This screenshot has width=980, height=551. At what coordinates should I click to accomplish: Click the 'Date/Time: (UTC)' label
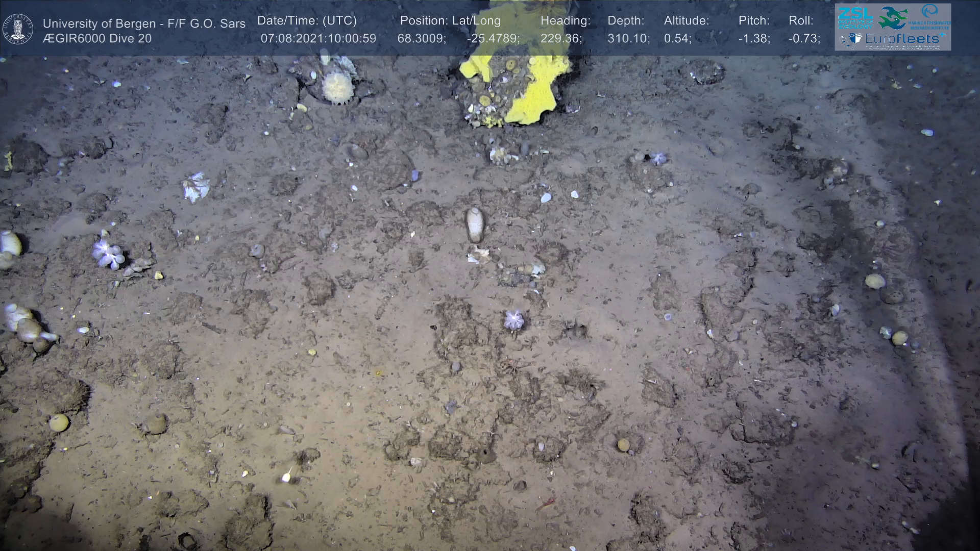[x=307, y=21]
